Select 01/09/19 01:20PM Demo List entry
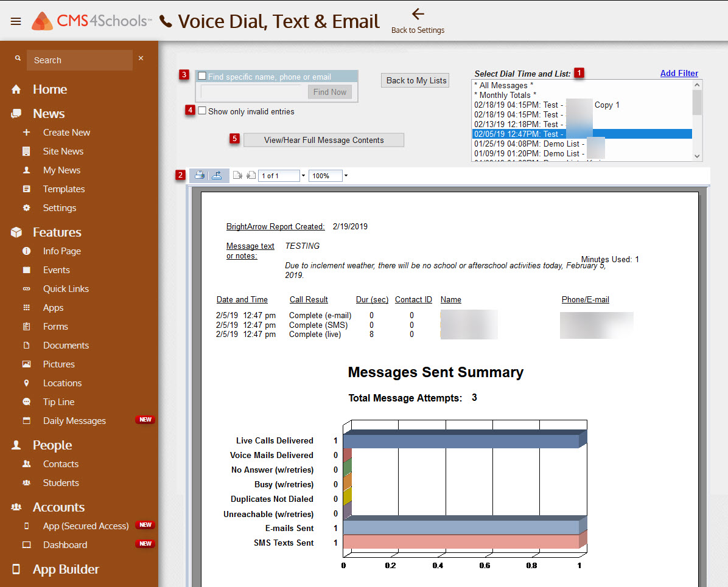Screen dimensions: 728x587 coord(582,154)
